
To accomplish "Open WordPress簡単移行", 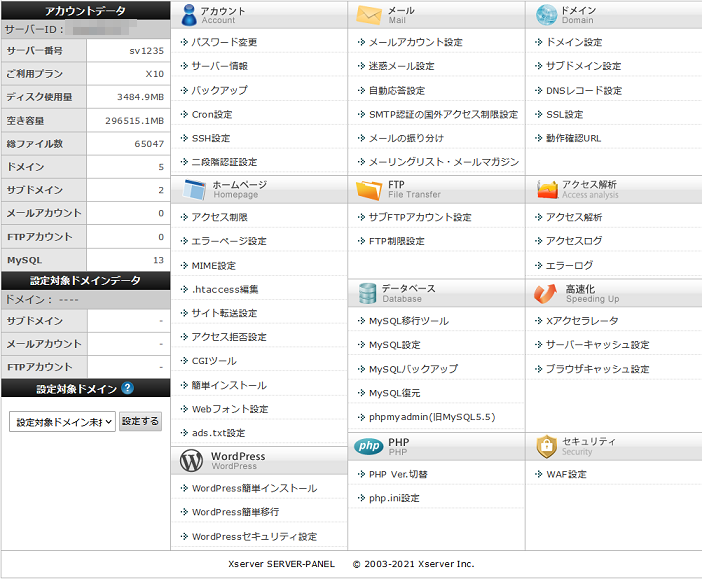I will point(235,512).
